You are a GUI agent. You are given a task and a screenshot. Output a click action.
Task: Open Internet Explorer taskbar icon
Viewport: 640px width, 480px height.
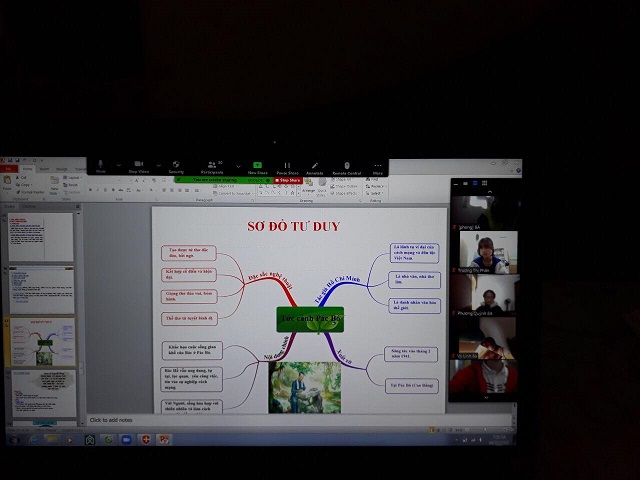click(33, 440)
